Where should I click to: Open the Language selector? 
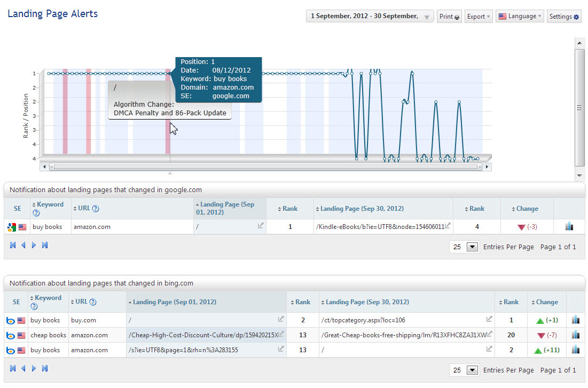coord(519,17)
